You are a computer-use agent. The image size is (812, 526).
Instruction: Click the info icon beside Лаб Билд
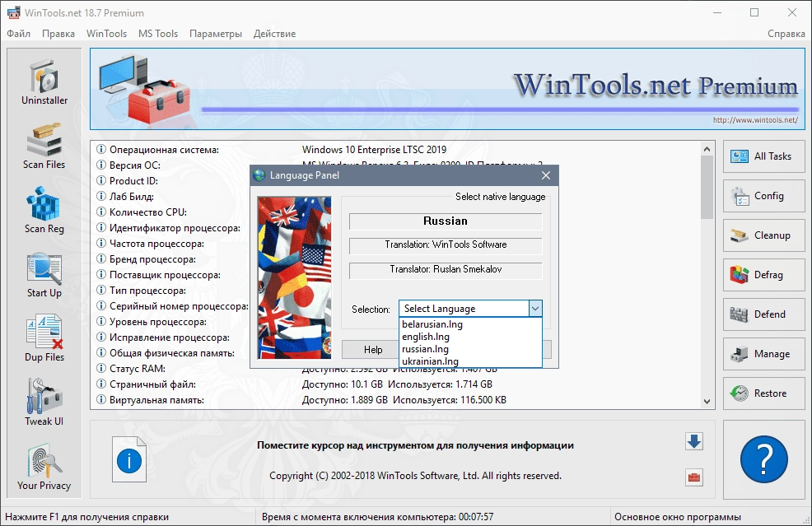pyautogui.click(x=101, y=196)
